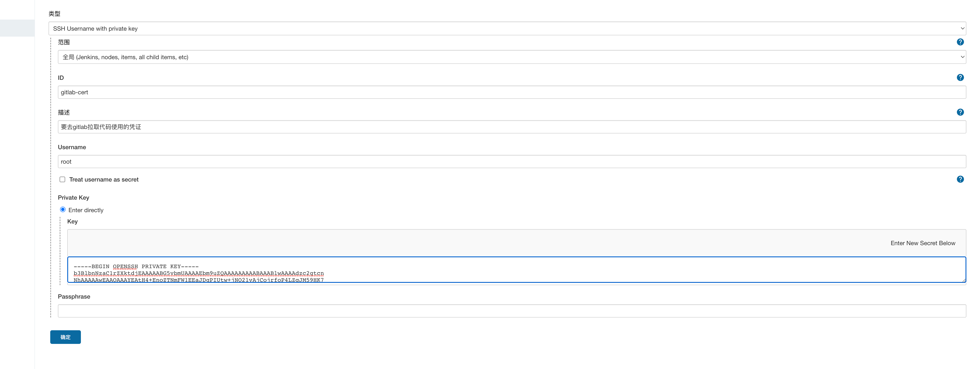The image size is (980, 369).
Task: Select the Enter directly radio option
Action: (x=63, y=210)
